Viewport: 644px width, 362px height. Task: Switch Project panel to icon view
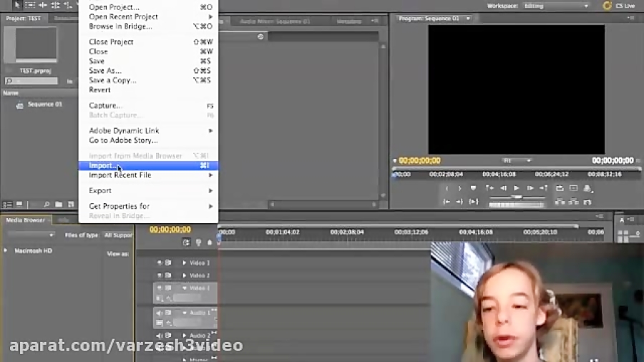click(x=19, y=204)
